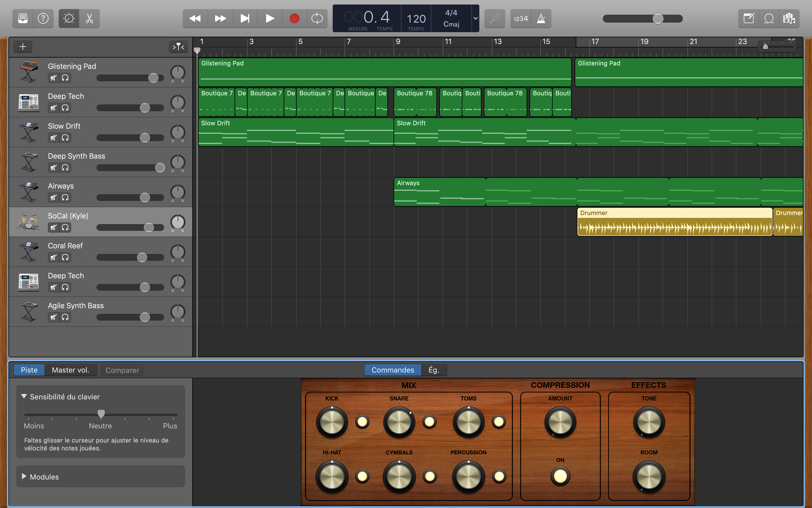
Task: Select the first Deep Tech drum machine icon
Action: pos(28,102)
